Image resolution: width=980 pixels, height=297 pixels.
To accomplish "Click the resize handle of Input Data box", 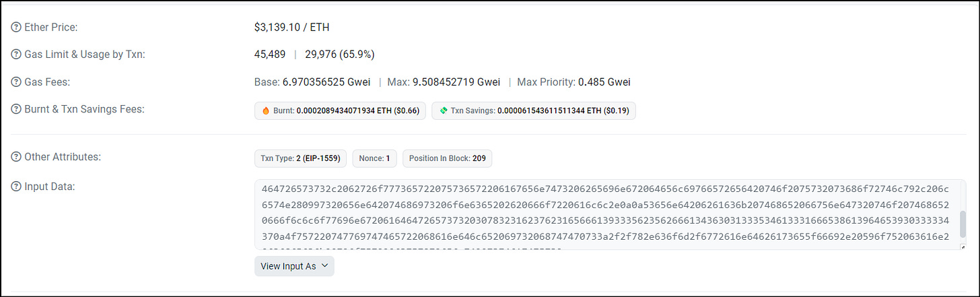I will point(963,246).
